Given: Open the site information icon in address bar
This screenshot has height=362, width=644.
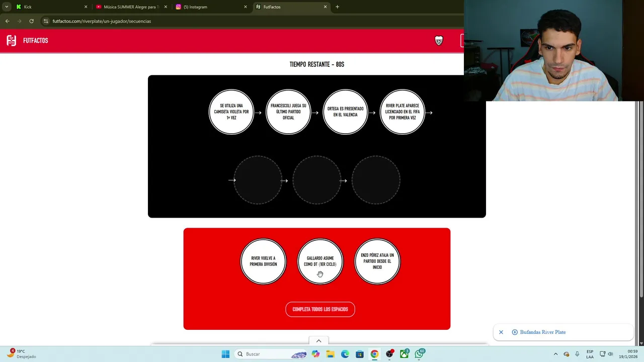Looking at the screenshot, I should point(46,21).
